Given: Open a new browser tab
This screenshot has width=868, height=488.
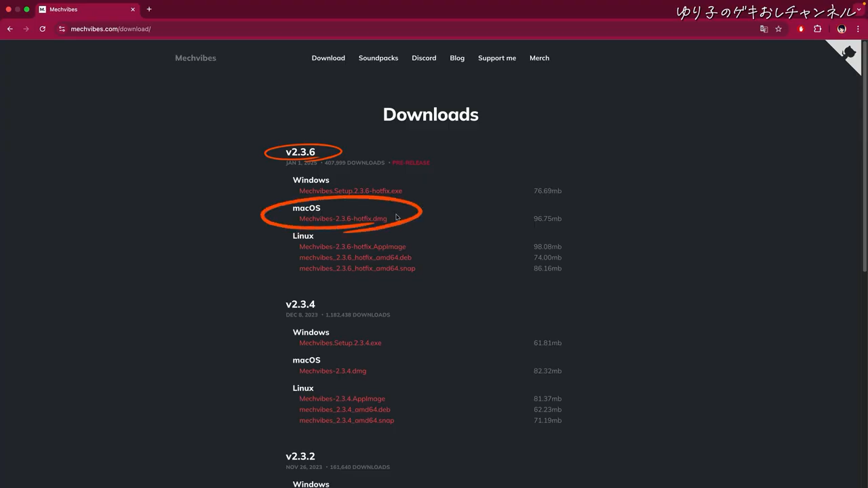Looking at the screenshot, I should 149,9.
